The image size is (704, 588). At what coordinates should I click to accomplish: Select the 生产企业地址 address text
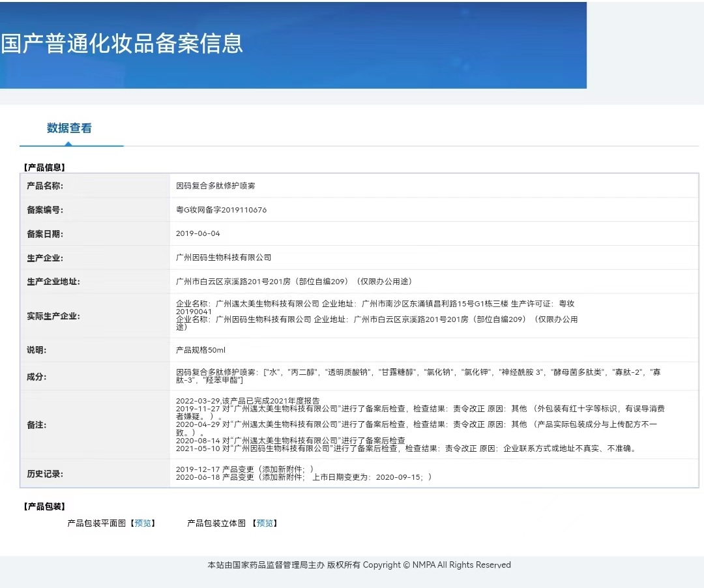click(293, 281)
